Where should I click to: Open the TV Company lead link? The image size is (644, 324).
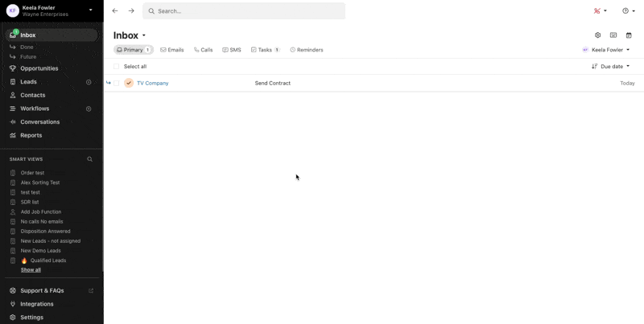click(x=153, y=84)
